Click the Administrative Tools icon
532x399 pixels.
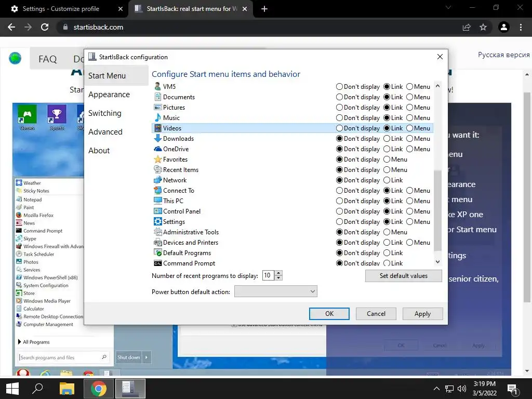157,232
